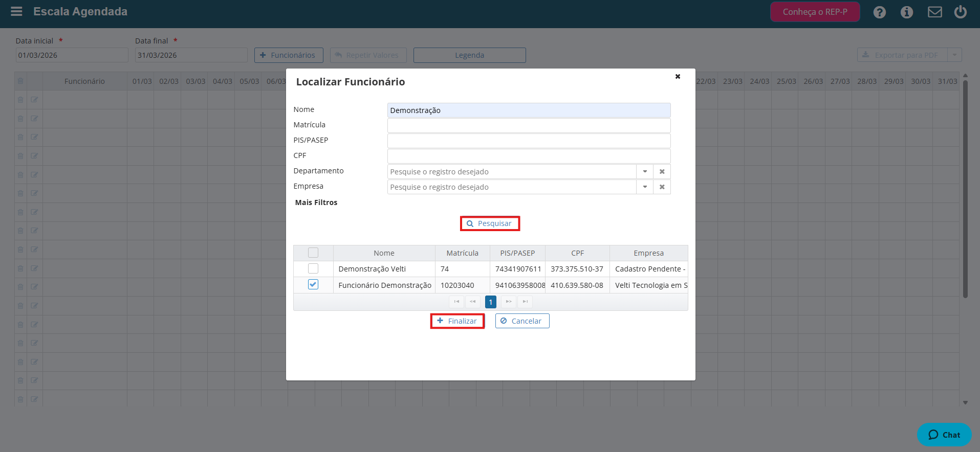Click the Data final date field
980x452 pixels.
tap(191, 55)
